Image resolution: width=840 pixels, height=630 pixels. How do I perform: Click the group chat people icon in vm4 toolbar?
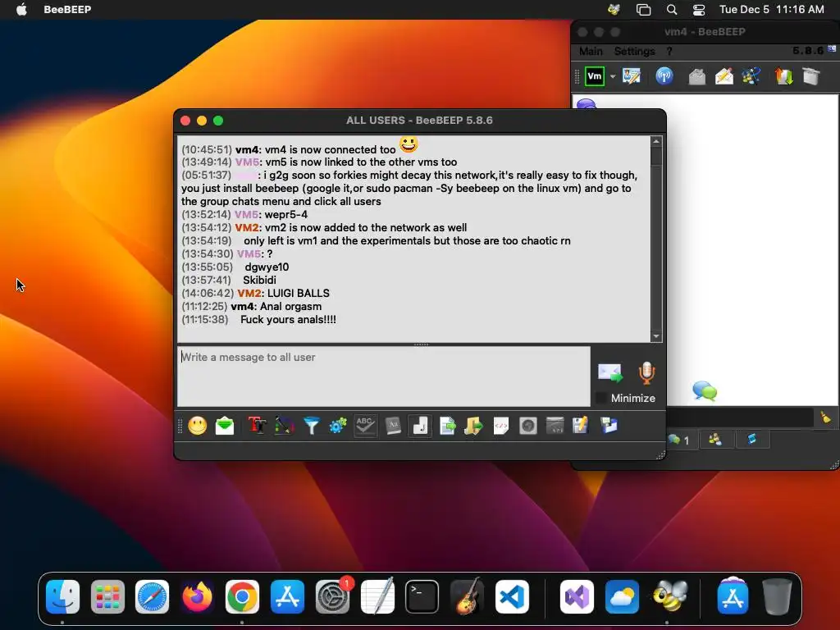(x=751, y=76)
